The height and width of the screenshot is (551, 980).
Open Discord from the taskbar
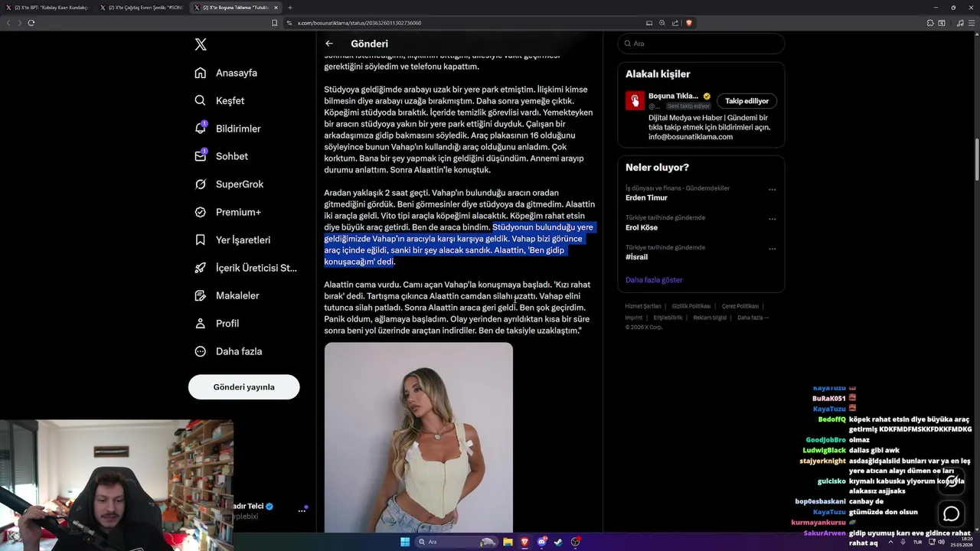pyautogui.click(x=542, y=542)
